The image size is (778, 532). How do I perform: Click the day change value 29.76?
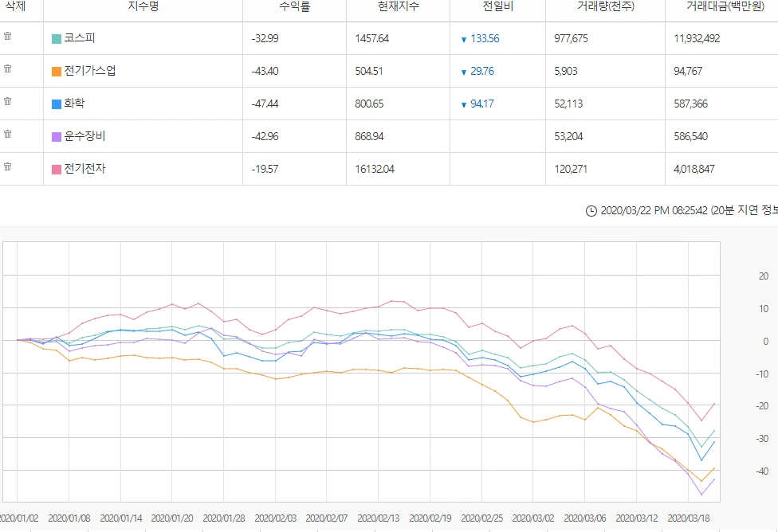[482, 72]
